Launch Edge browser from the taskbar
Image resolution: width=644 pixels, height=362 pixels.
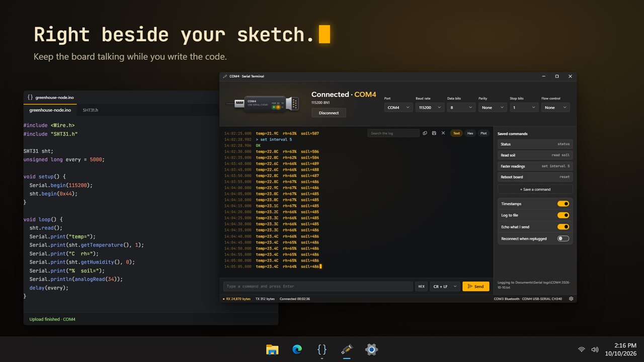(297, 349)
